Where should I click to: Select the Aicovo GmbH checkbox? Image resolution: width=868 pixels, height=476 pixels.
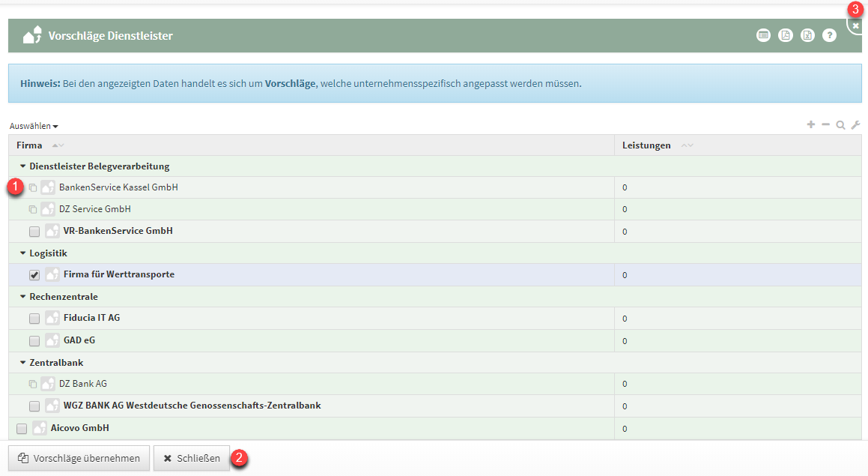22,429
